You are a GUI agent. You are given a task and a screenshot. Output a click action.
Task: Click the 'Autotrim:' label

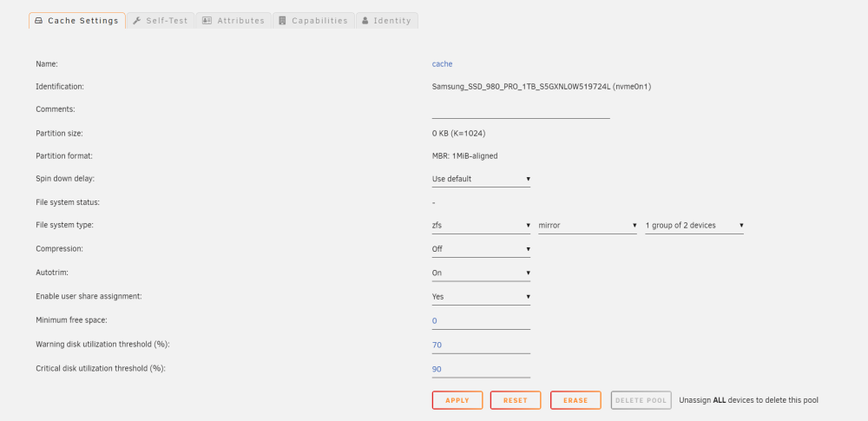click(x=51, y=273)
